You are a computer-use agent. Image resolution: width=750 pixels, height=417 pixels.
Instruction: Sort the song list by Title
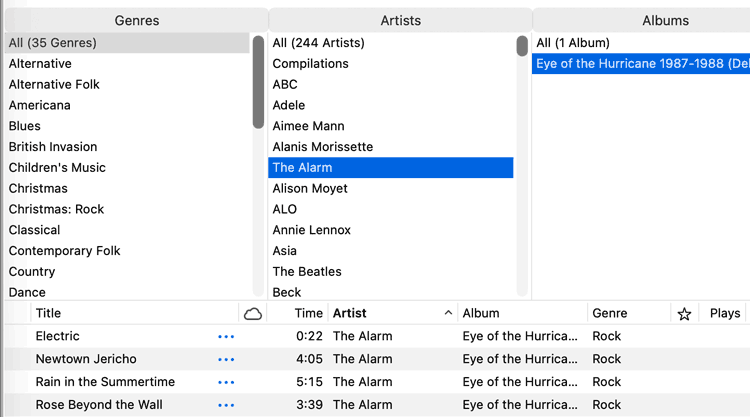pyautogui.click(x=48, y=313)
